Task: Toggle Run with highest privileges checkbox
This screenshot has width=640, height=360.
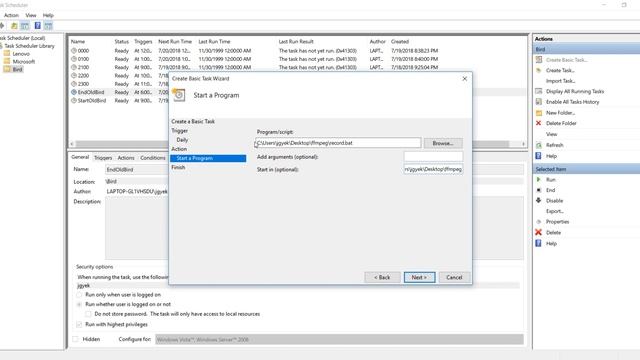Action: coord(79,324)
